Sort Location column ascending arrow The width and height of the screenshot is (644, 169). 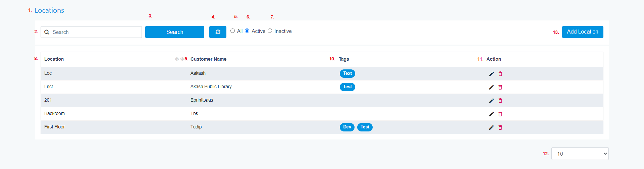(177, 59)
